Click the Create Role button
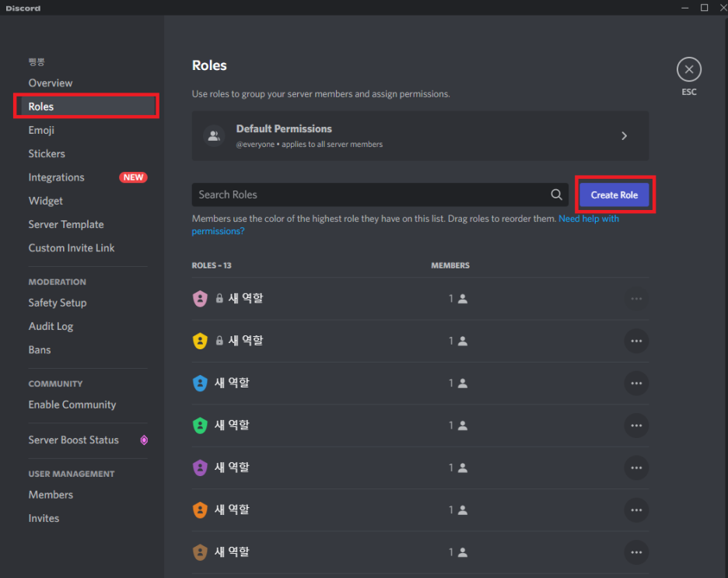This screenshot has height=578, width=728. click(614, 195)
